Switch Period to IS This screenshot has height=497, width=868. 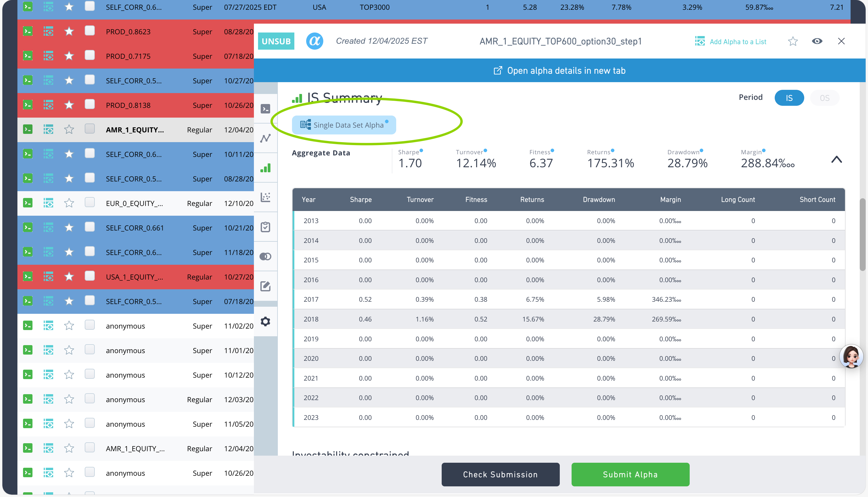point(789,98)
